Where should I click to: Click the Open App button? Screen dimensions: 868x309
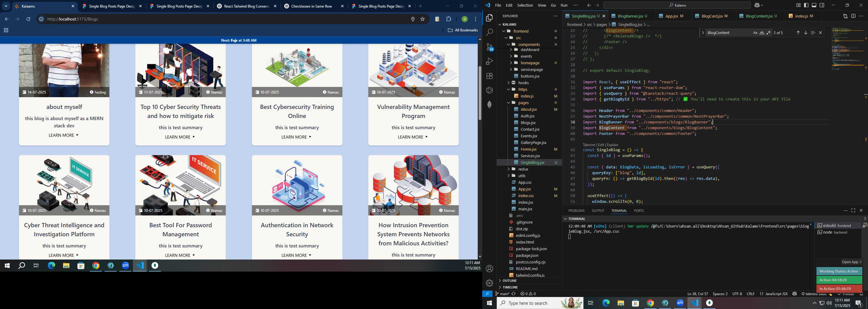pos(851,262)
